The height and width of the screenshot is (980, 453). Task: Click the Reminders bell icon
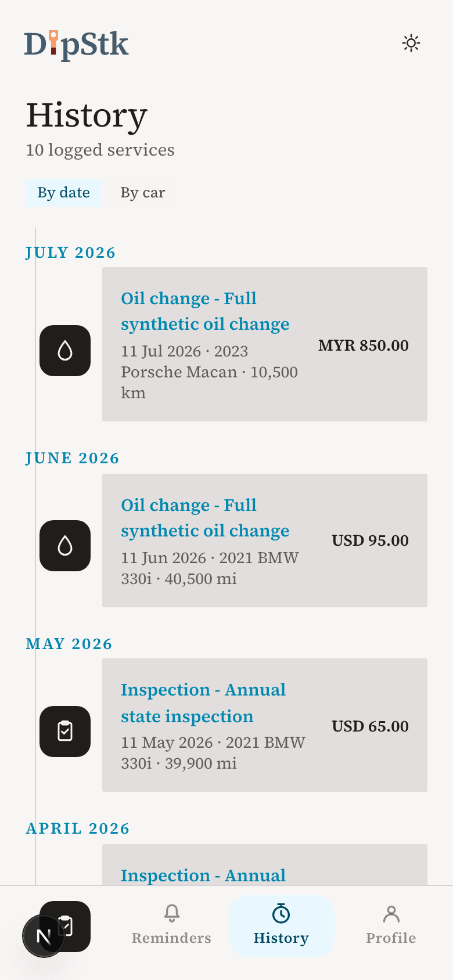(x=171, y=914)
